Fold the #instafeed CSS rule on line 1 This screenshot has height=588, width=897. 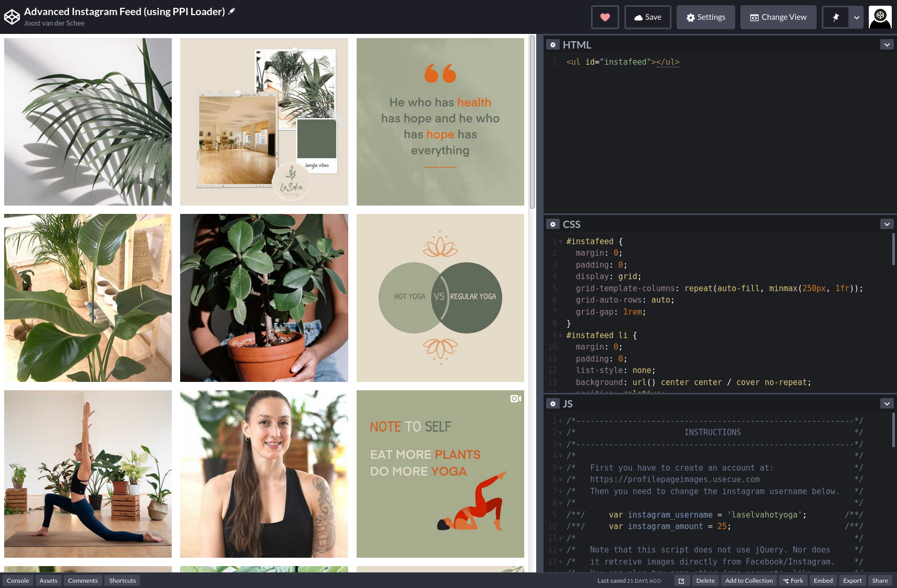coord(561,242)
